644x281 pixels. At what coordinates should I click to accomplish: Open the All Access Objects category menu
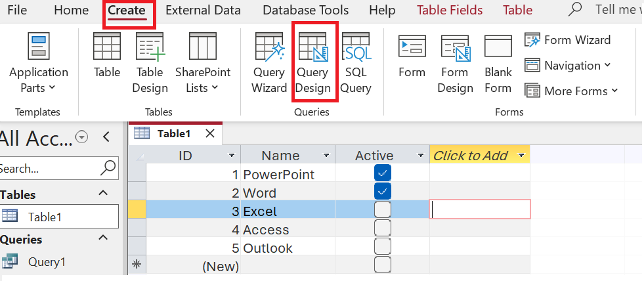click(83, 137)
